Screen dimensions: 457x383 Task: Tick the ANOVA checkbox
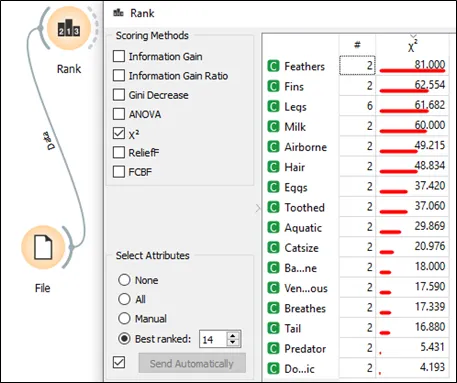[119, 114]
